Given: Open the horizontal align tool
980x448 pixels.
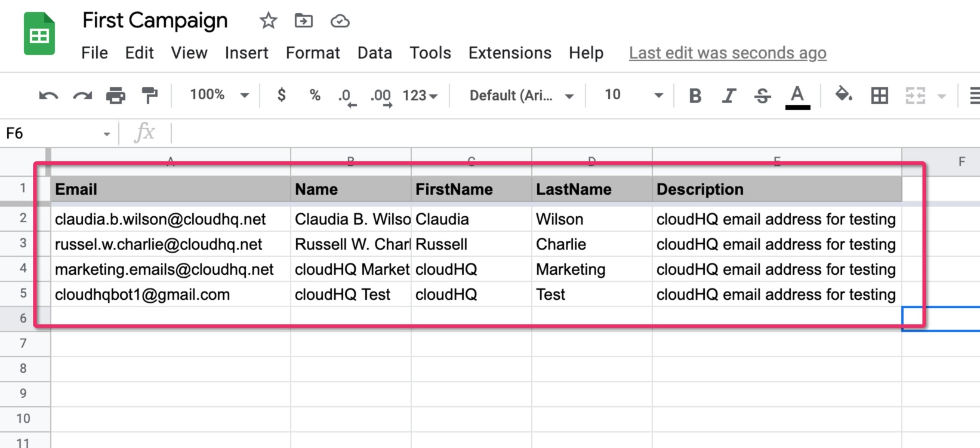Looking at the screenshot, I should (974, 96).
